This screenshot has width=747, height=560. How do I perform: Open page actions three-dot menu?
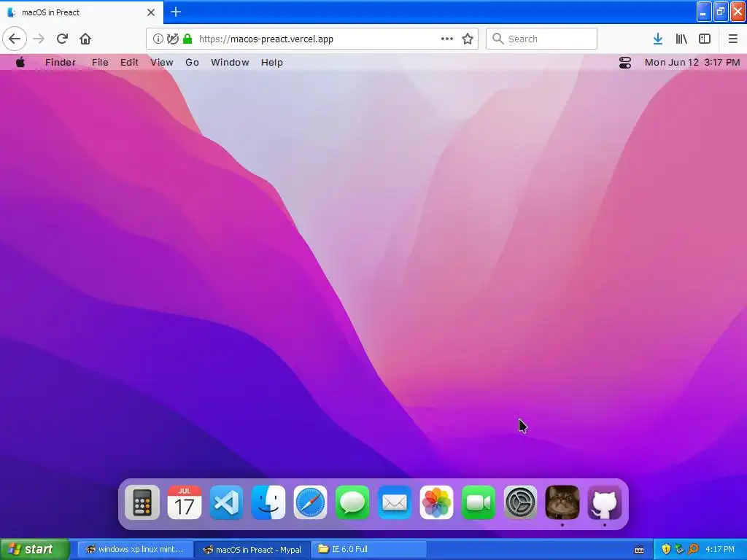(x=447, y=39)
